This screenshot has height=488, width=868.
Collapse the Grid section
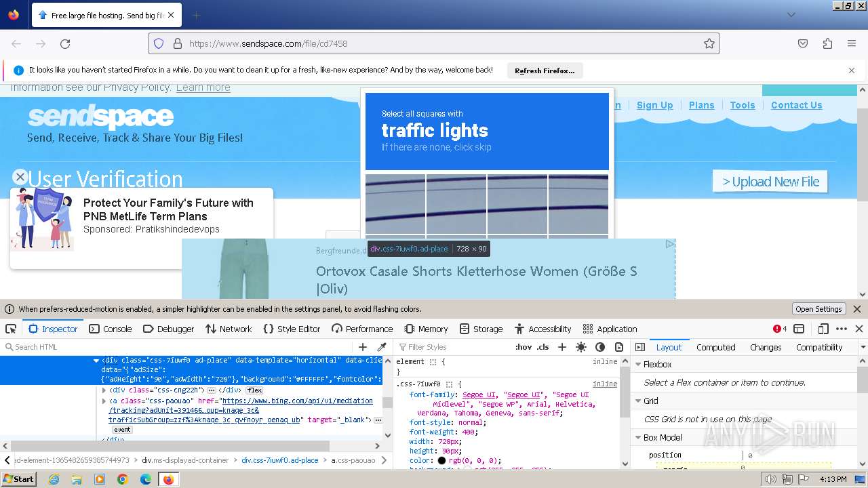pyautogui.click(x=638, y=401)
